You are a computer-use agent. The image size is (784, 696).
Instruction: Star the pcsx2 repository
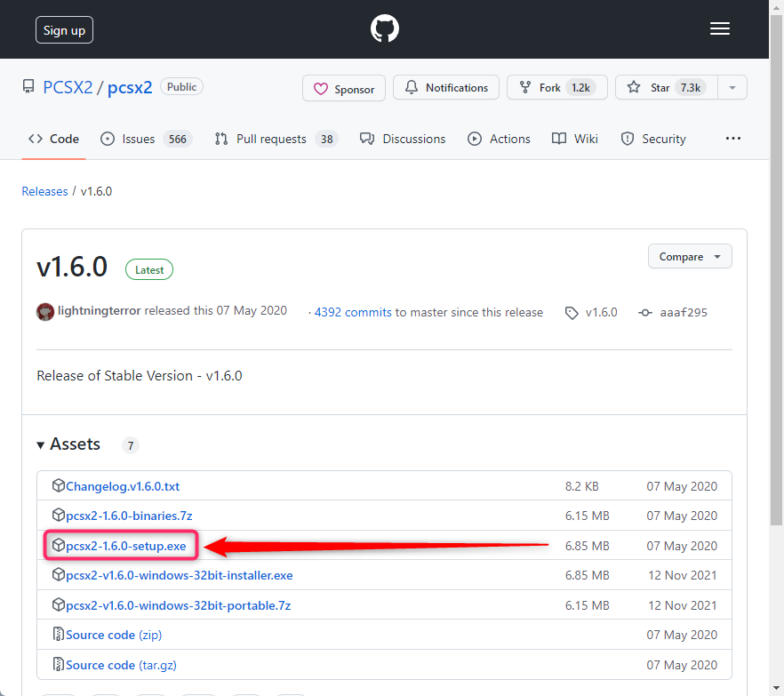[x=667, y=87]
